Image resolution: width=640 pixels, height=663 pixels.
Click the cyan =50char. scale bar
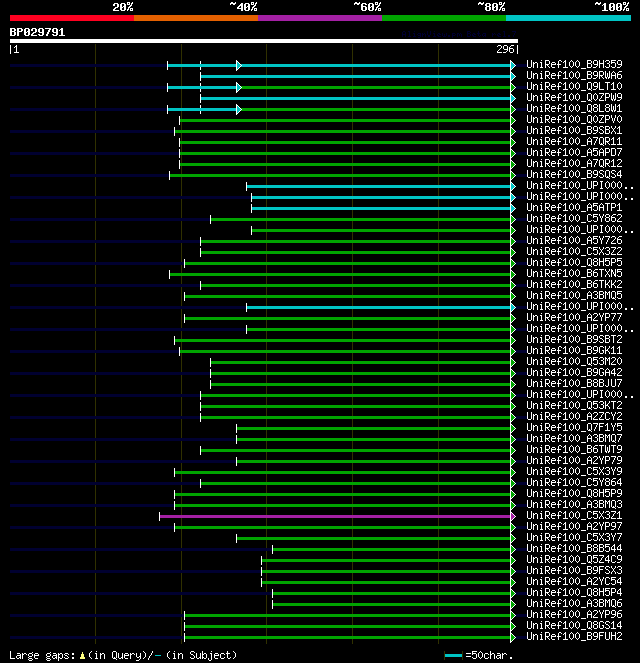point(453,656)
